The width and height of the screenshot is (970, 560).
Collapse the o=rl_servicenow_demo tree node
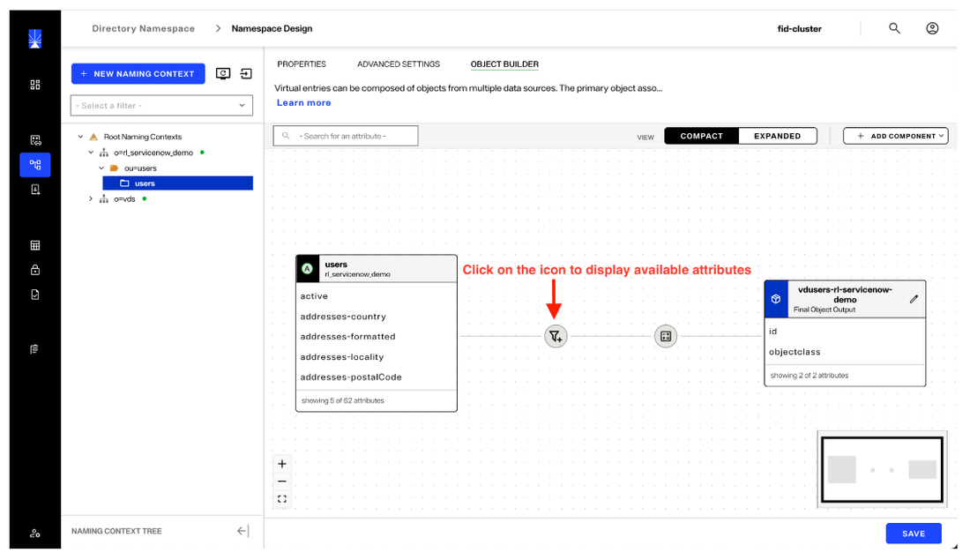91,153
